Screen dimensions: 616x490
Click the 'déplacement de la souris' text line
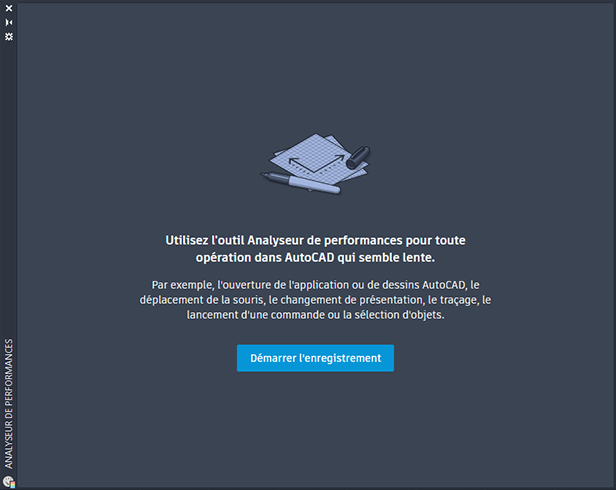tap(315, 300)
